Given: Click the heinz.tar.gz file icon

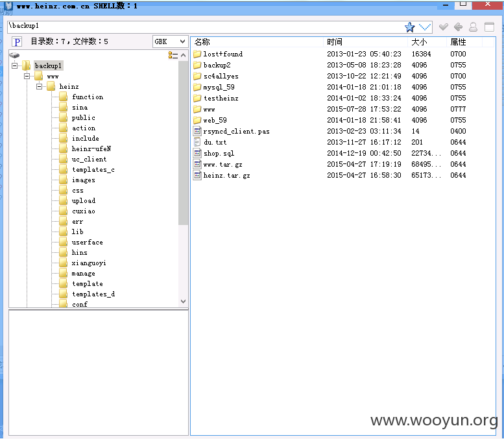Looking at the screenshot, I should (197, 175).
